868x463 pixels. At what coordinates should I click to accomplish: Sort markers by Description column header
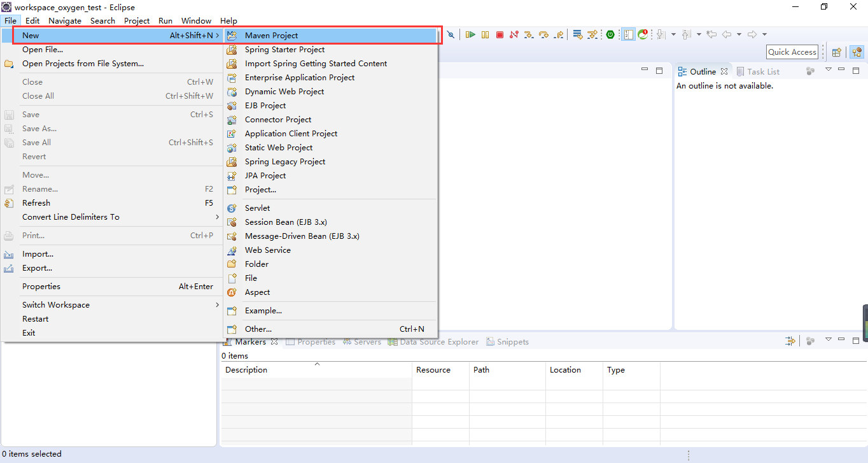coord(316,369)
